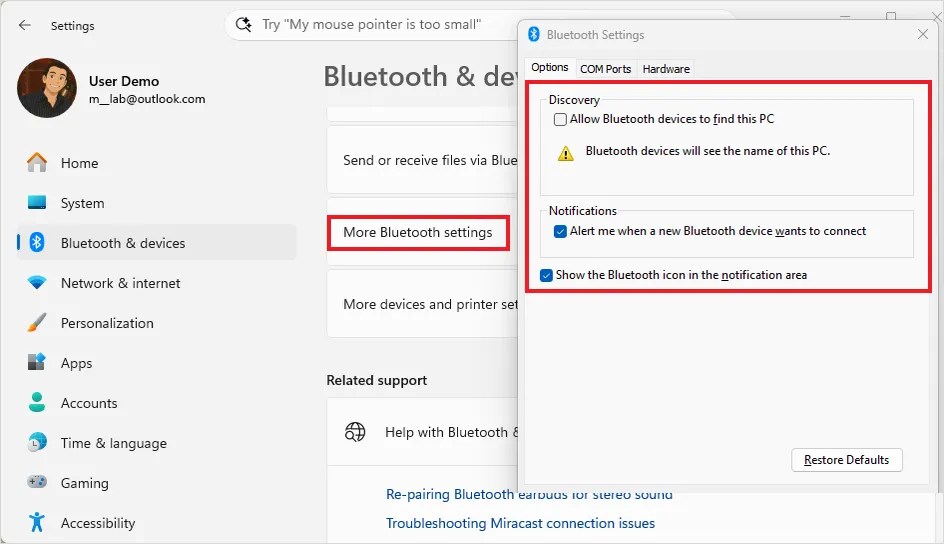Viewport: 944px width, 544px height.
Task: Switch to the COM Ports tab
Action: point(606,69)
